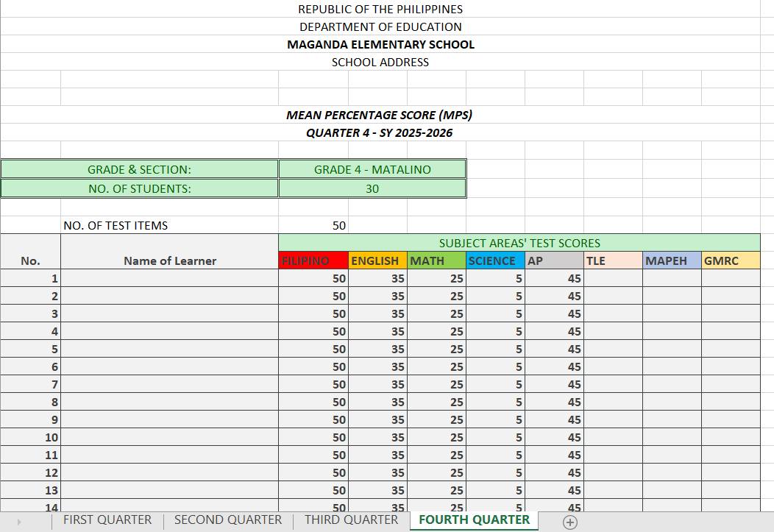Select the MAPEH column header cell
Image resolution: width=774 pixels, height=532 pixels.
point(672,260)
